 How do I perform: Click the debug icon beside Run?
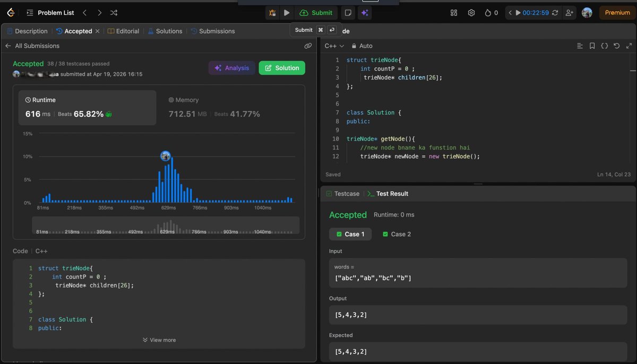tap(272, 13)
